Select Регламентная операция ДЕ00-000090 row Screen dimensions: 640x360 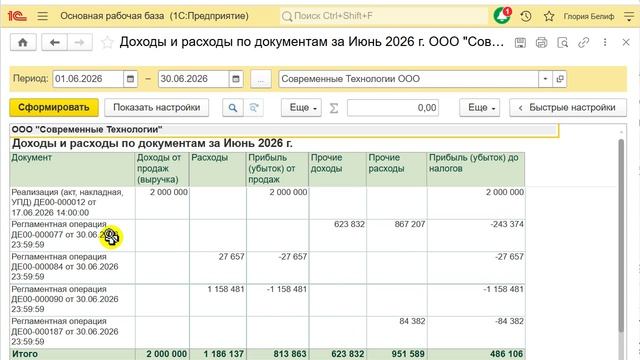coord(73,299)
